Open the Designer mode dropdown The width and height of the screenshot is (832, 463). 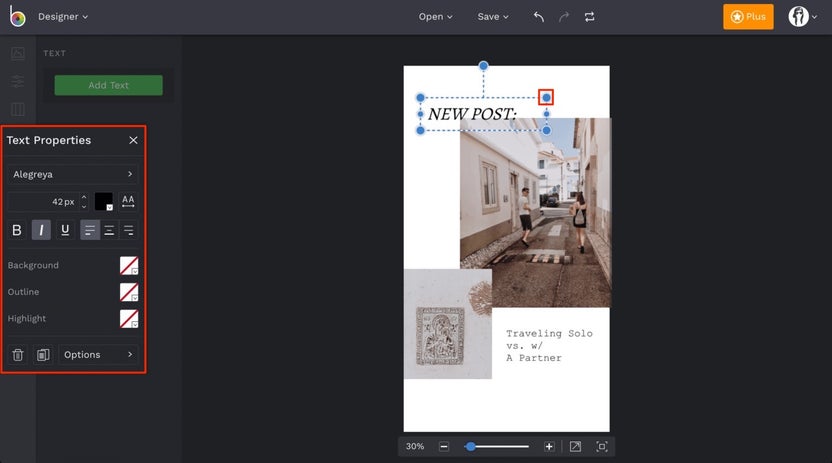coord(63,16)
